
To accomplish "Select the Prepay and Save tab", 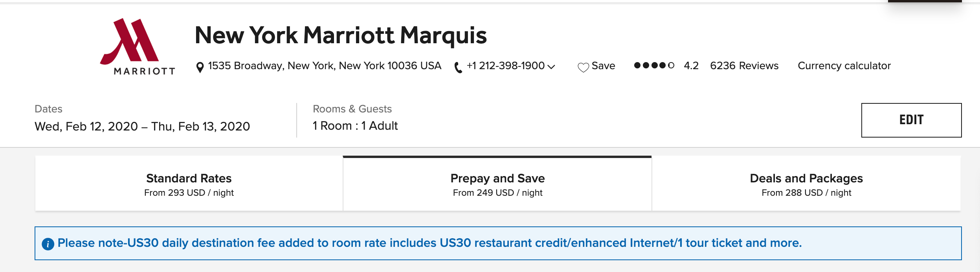I will [x=497, y=184].
